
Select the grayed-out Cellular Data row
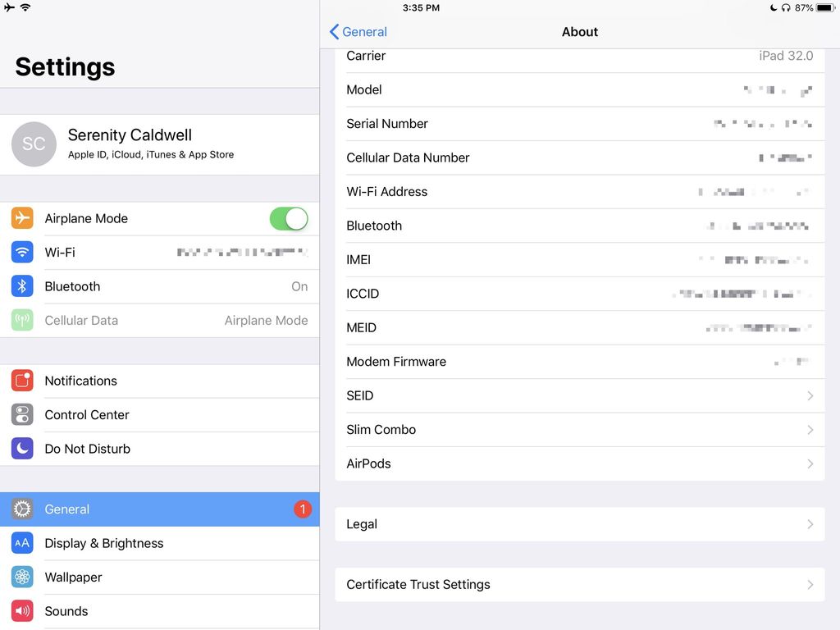(160, 320)
